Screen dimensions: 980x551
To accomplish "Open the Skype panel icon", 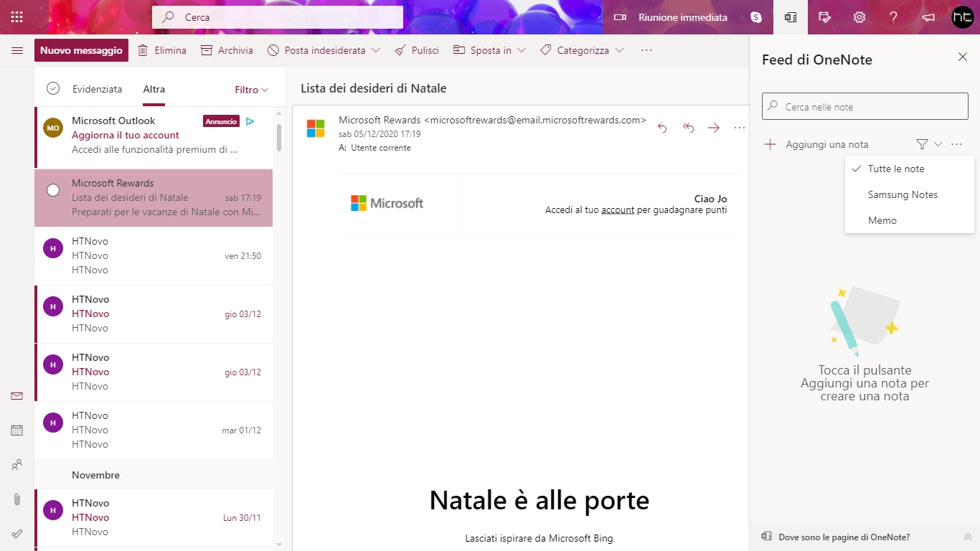I will [x=755, y=17].
